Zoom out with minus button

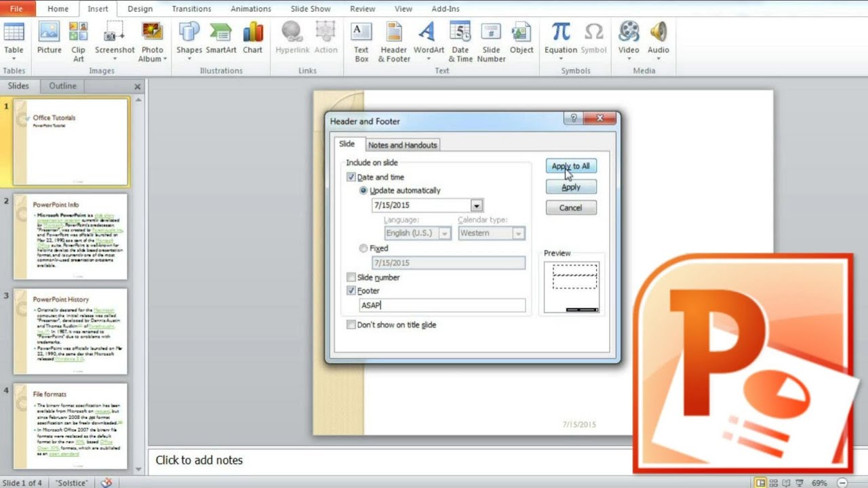coord(842,483)
